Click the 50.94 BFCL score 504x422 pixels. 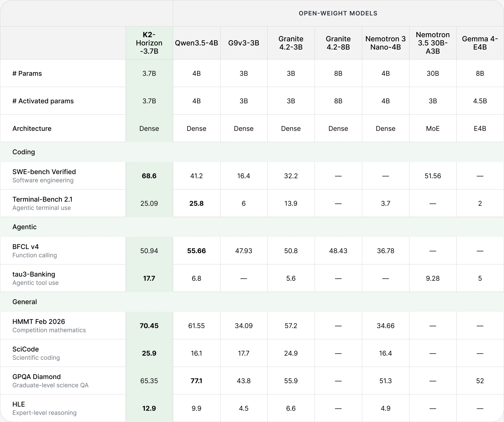point(149,251)
